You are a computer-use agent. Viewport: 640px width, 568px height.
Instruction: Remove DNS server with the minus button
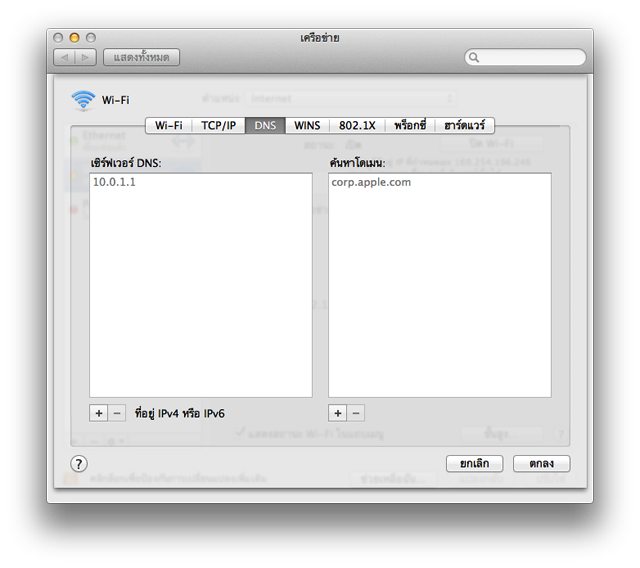(x=117, y=413)
